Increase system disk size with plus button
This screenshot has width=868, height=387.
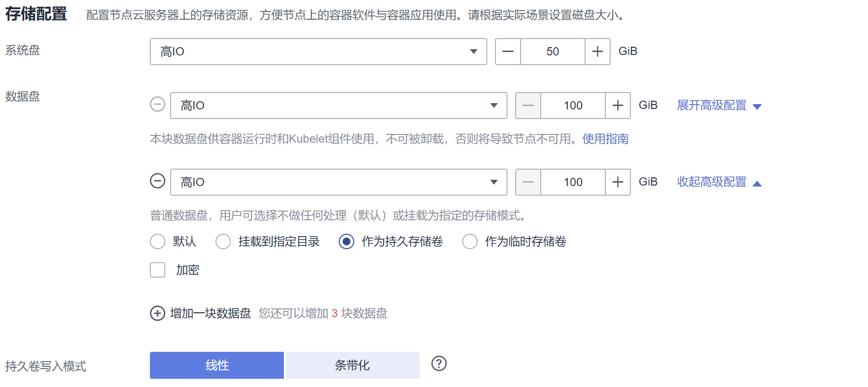tap(598, 52)
